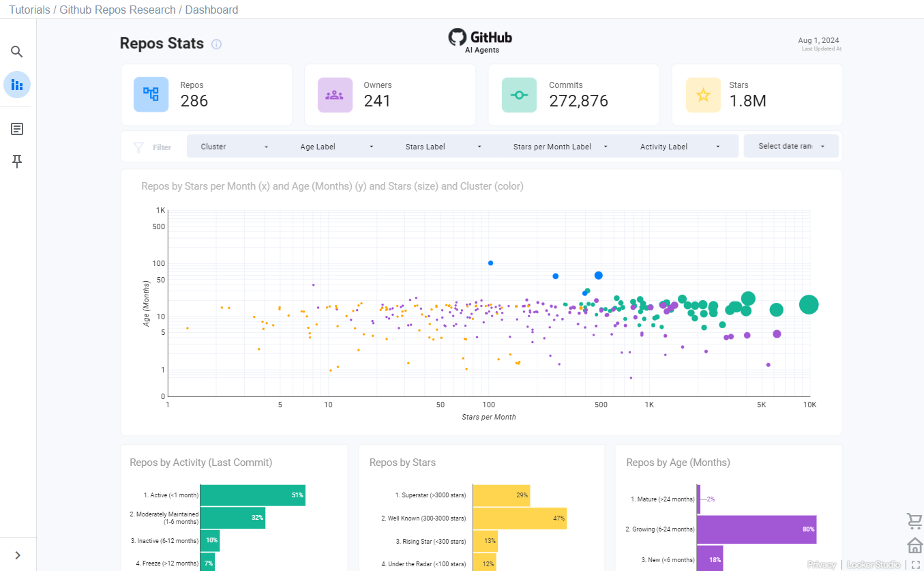Viewport: 924px width, 571px height.
Task: Select the charts view icon in the sidebar
Action: point(16,85)
